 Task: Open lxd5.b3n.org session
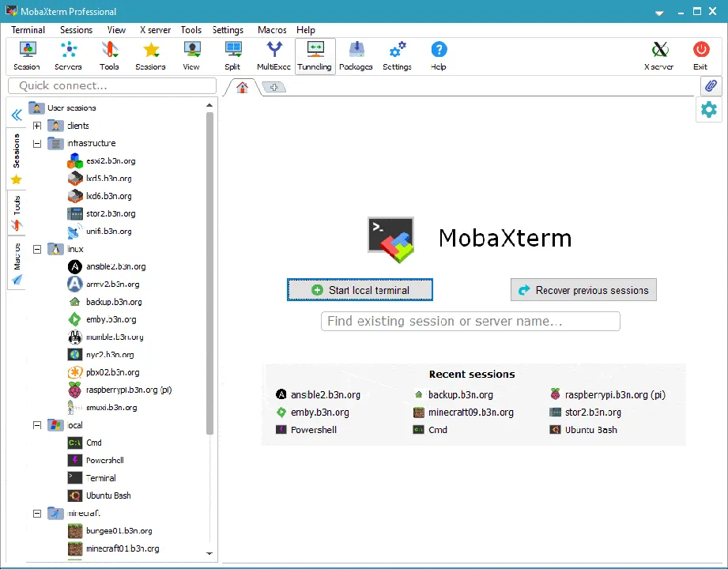click(x=100, y=179)
